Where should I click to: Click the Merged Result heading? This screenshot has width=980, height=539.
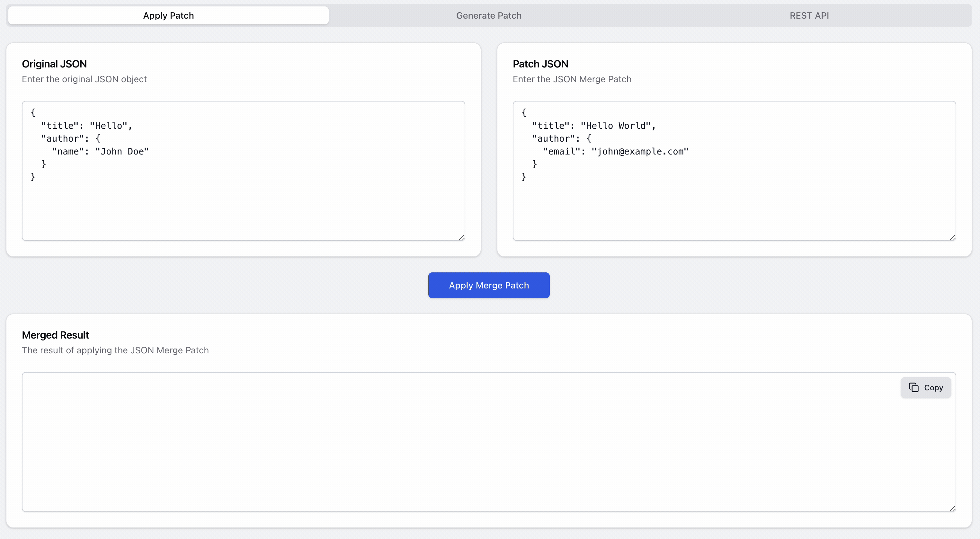pos(55,335)
